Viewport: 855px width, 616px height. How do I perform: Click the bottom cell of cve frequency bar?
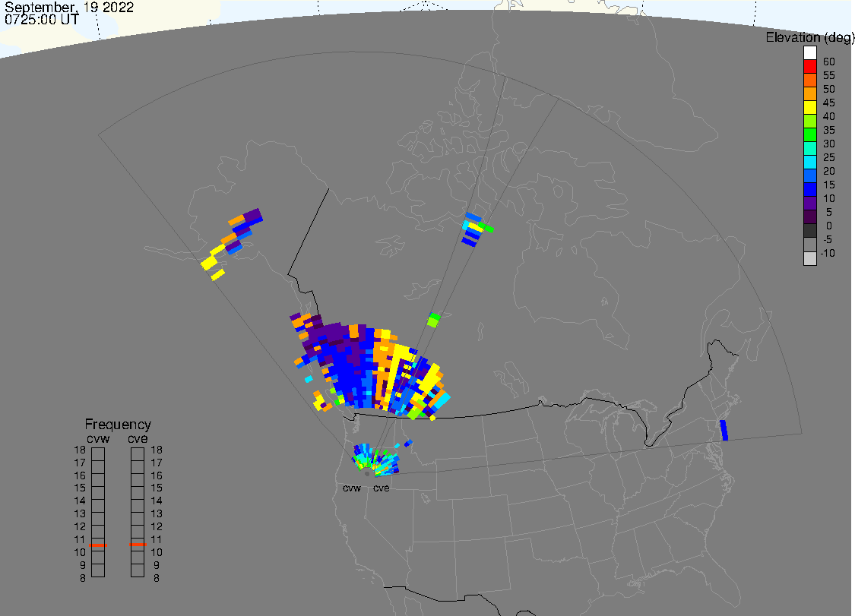tap(138, 570)
